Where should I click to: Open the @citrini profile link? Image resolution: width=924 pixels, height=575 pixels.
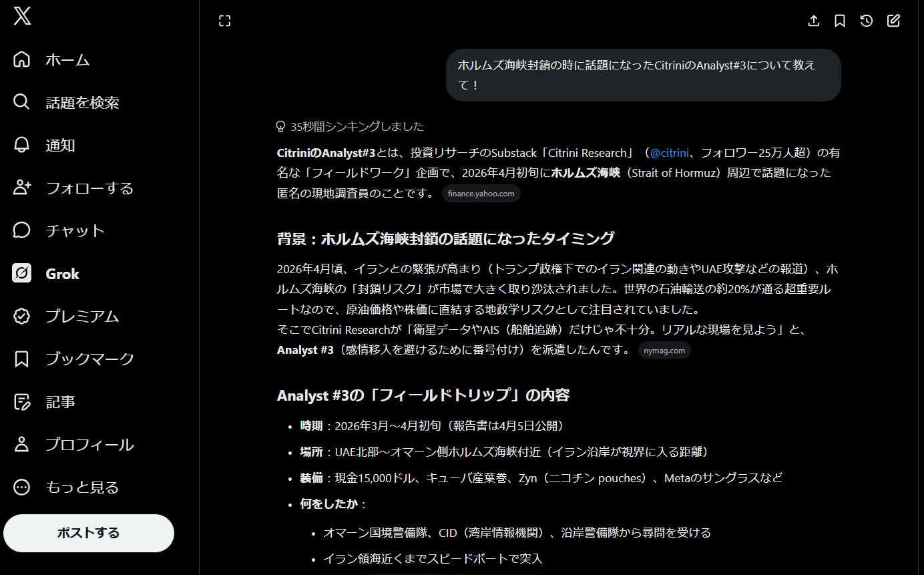pos(670,153)
